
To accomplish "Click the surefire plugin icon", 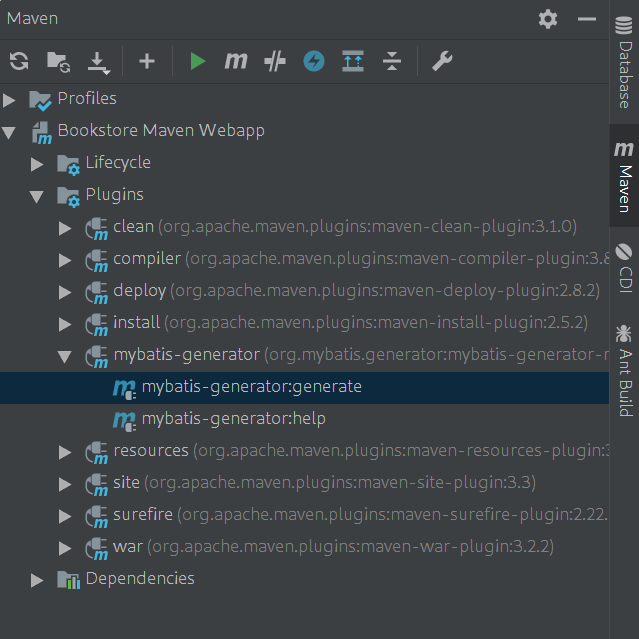I will (97, 517).
